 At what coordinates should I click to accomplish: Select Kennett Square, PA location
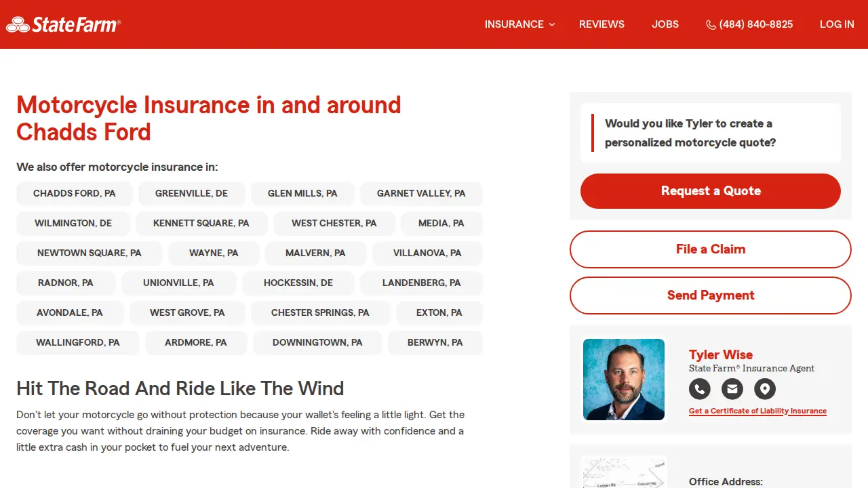tap(201, 223)
